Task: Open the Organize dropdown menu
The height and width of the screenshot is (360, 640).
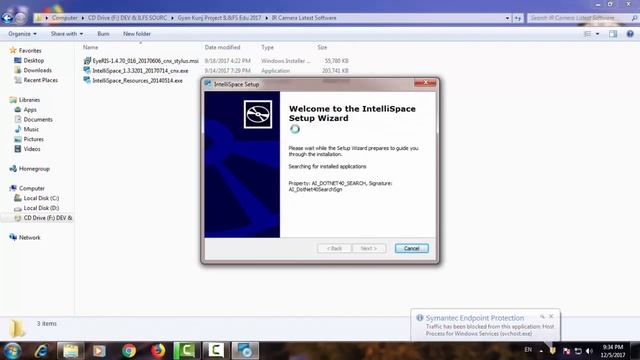Action: coord(22,34)
